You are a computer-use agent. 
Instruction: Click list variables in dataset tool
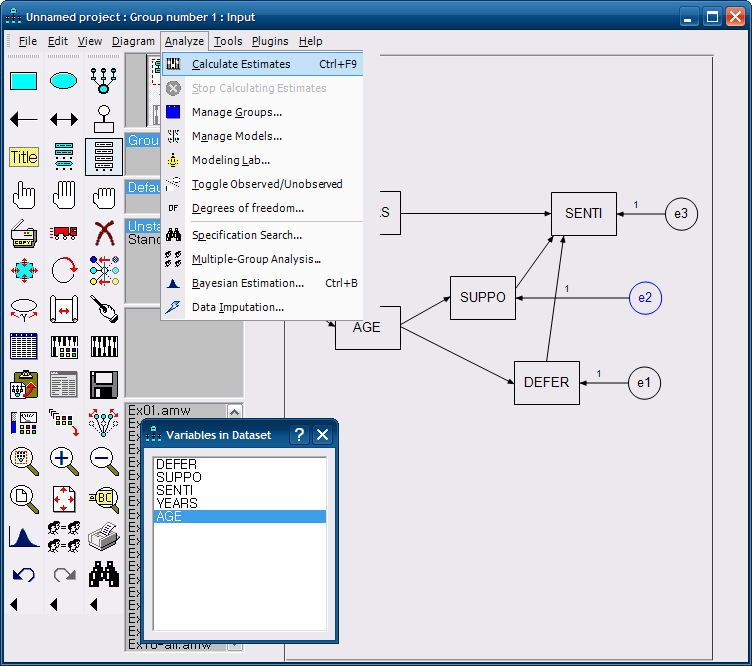point(104,157)
